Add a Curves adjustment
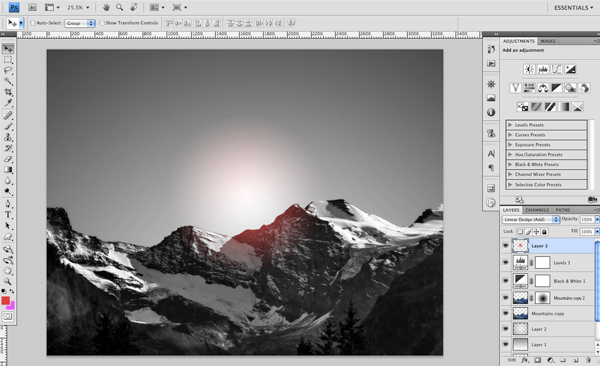600x366 pixels. (557, 69)
